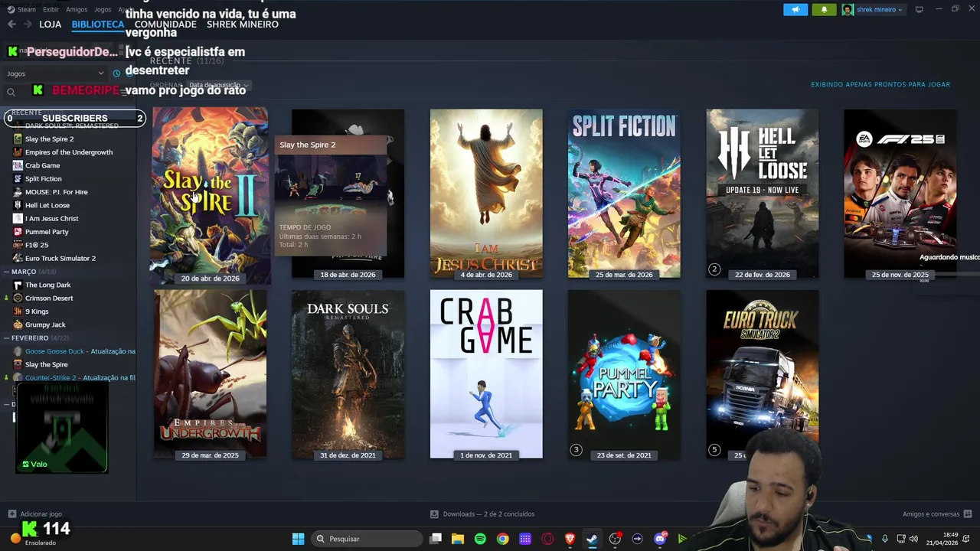Select Slay the Spire 2 in sidebar
Viewport: 980px width, 551px height.
pos(49,139)
